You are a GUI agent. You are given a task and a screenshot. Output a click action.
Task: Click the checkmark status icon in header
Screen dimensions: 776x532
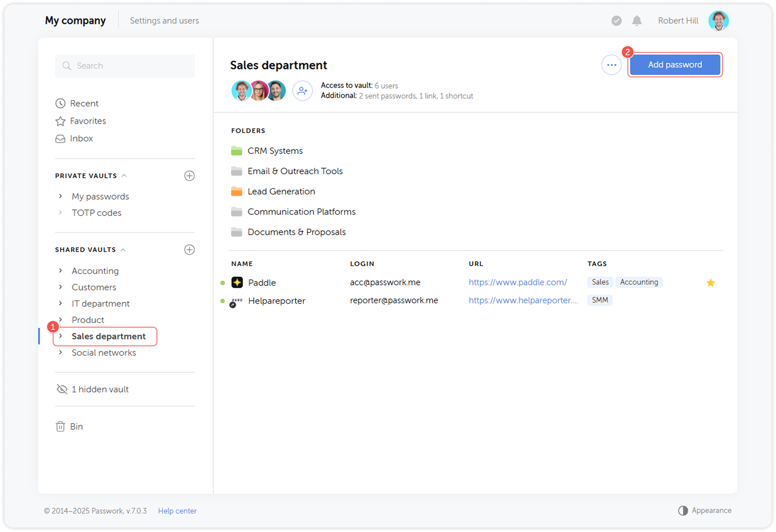pyautogui.click(x=616, y=21)
